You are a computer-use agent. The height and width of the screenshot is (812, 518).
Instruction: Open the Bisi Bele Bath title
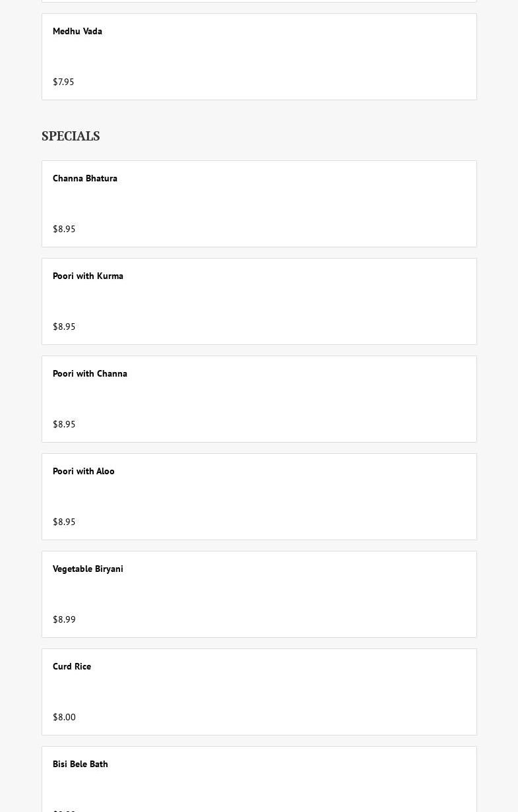point(81,764)
